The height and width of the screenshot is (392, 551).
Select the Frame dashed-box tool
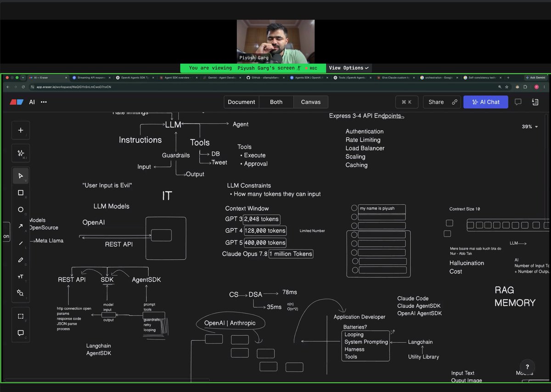click(x=20, y=316)
